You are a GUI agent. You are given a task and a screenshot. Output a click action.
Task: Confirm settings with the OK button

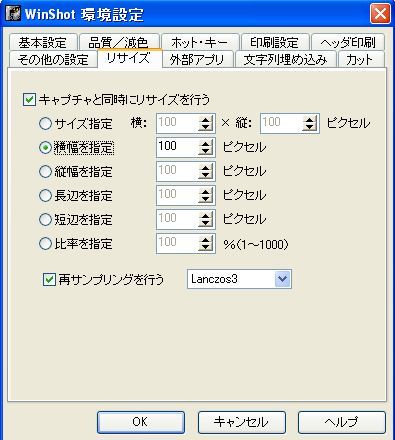coord(141,422)
